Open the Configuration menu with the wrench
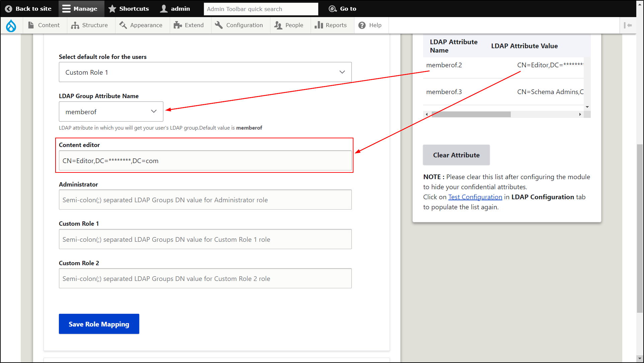644x363 pixels. pyautogui.click(x=219, y=25)
